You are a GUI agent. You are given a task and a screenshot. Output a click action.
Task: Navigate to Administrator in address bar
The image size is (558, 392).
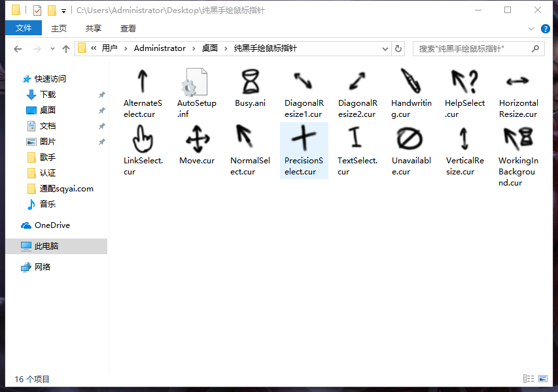[160, 48]
